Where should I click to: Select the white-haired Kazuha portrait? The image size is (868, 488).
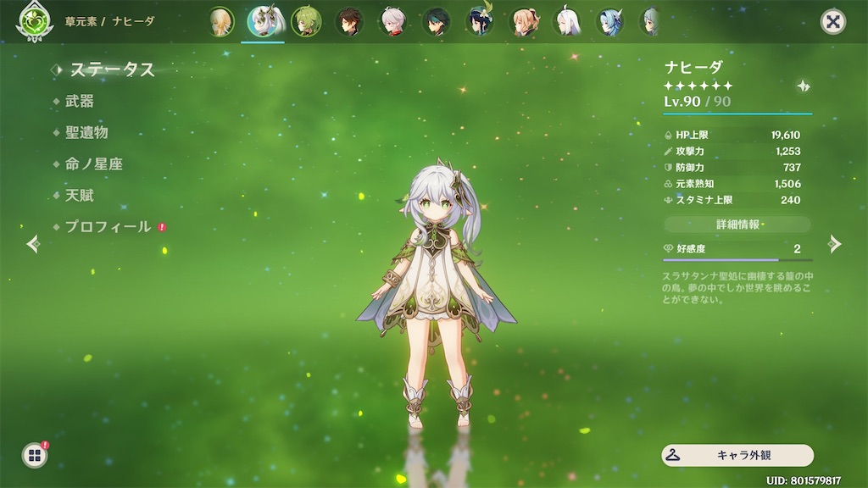[x=393, y=22]
